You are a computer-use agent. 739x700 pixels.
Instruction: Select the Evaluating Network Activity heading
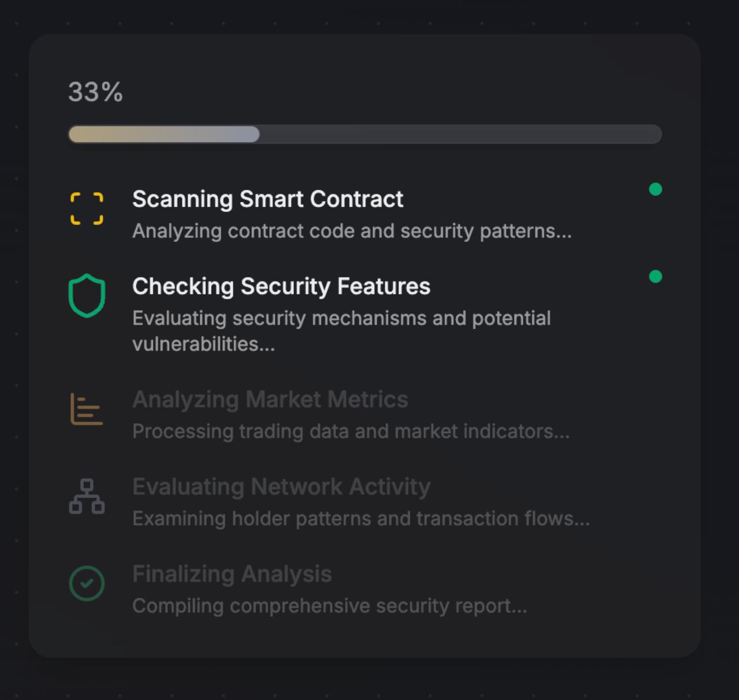click(x=281, y=487)
